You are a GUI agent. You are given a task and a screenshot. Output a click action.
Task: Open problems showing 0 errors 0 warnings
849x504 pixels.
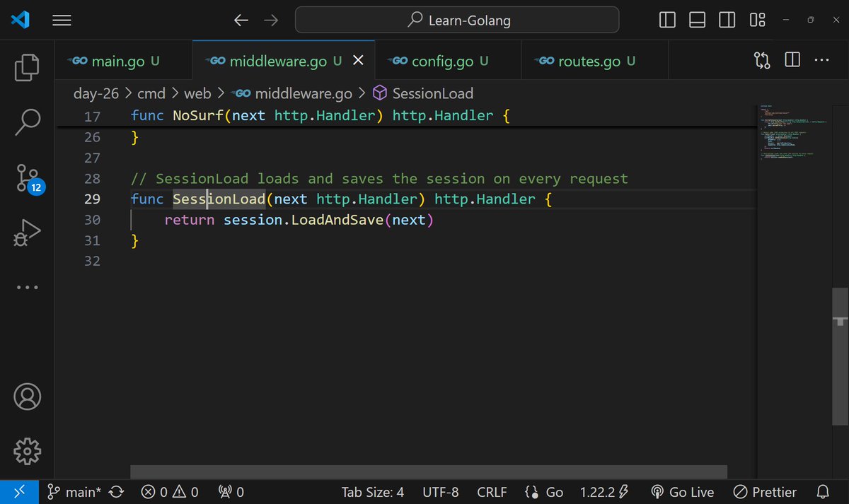(170, 492)
